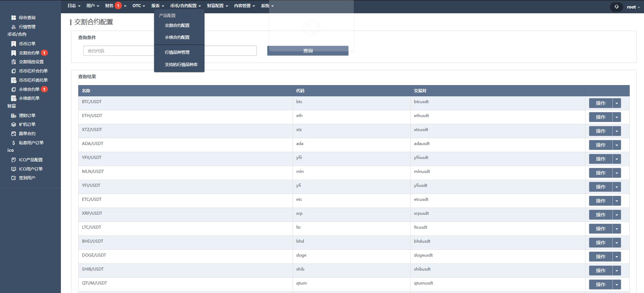Expand the dropdown arrow for BTC/USDT row

616,103
